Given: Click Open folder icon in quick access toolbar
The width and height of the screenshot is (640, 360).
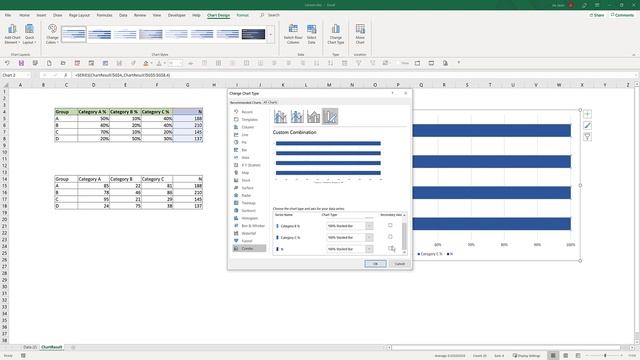Looking at the screenshot, I should (x=63, y=63).
